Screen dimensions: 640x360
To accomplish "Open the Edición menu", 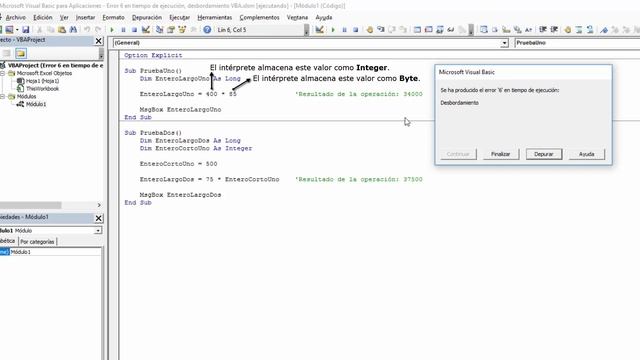I will tap(42, 18).
